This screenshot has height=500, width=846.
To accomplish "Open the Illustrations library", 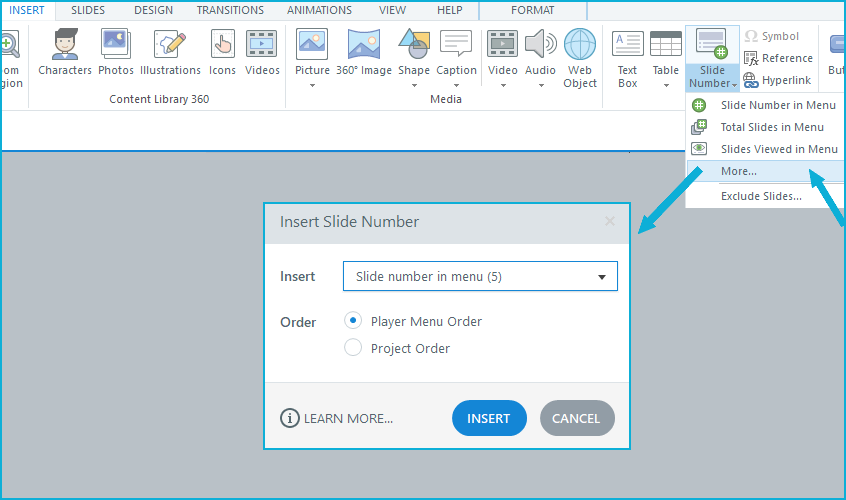I will [x=170, y=52].
